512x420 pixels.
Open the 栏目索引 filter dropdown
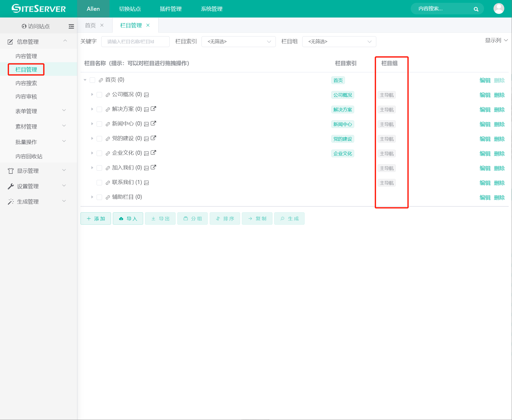[x=238, y=42]
